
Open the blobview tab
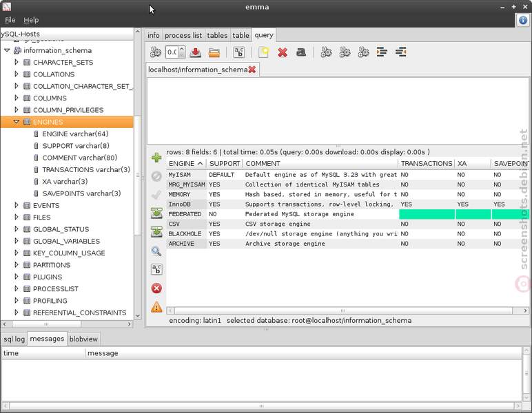click(83, 339)
